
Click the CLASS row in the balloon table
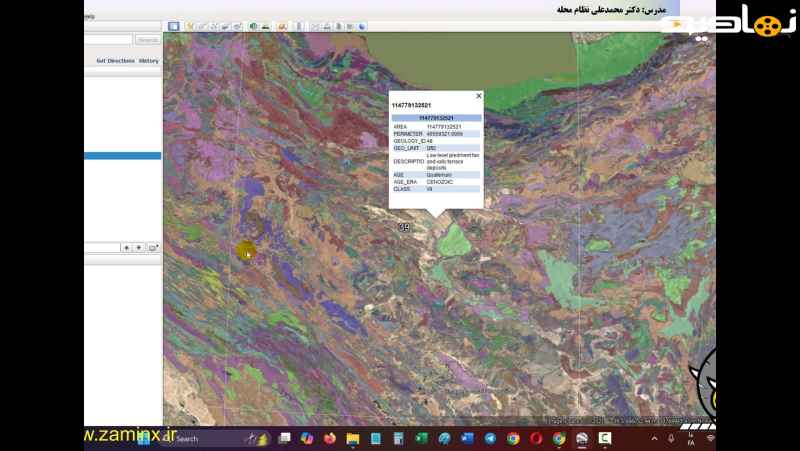(436, 189)
